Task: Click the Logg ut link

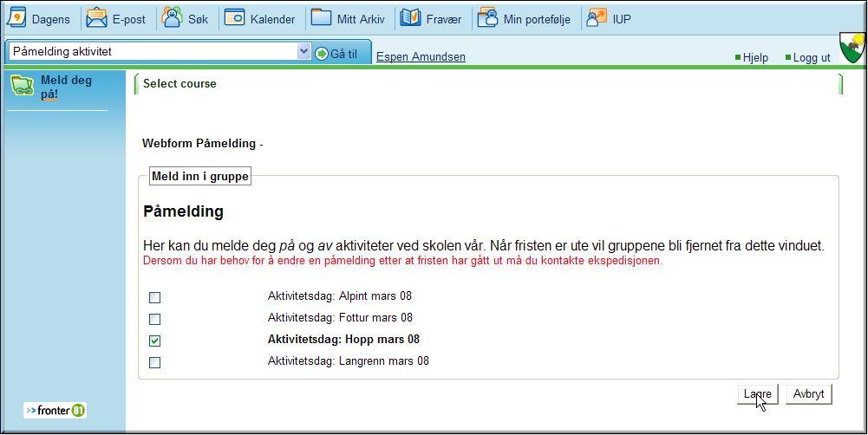Action: tap(812, 57)
